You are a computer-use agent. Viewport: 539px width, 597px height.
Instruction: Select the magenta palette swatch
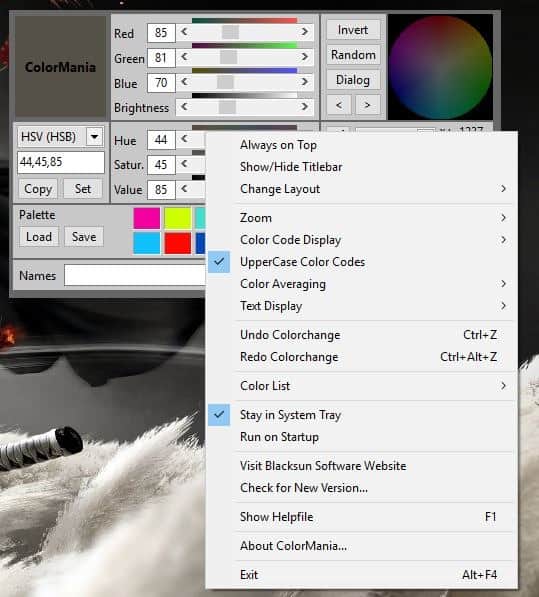(147, 218)
